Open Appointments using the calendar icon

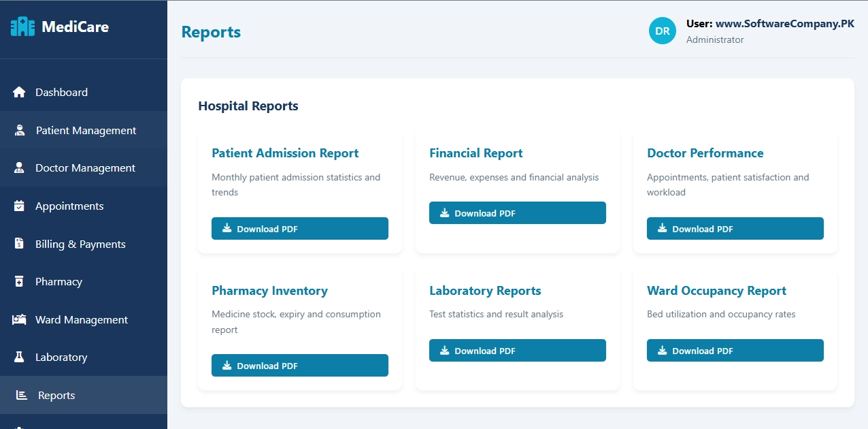tap(18, 206)
